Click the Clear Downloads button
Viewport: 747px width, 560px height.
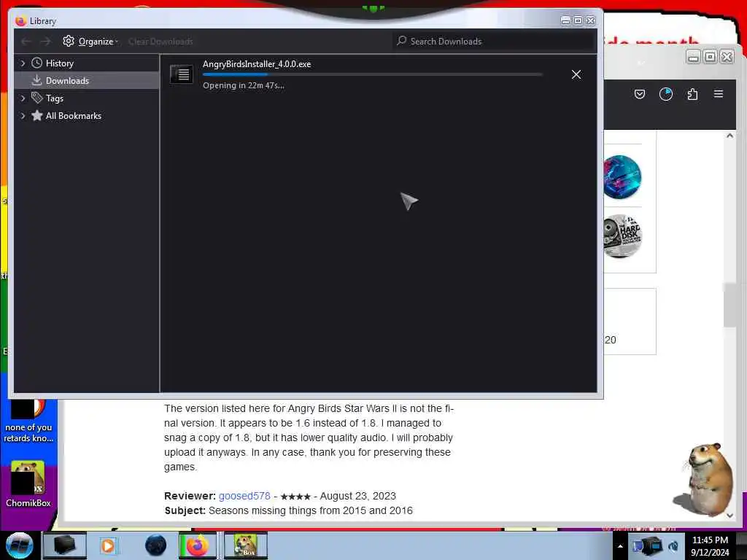[x=160, y=42]
